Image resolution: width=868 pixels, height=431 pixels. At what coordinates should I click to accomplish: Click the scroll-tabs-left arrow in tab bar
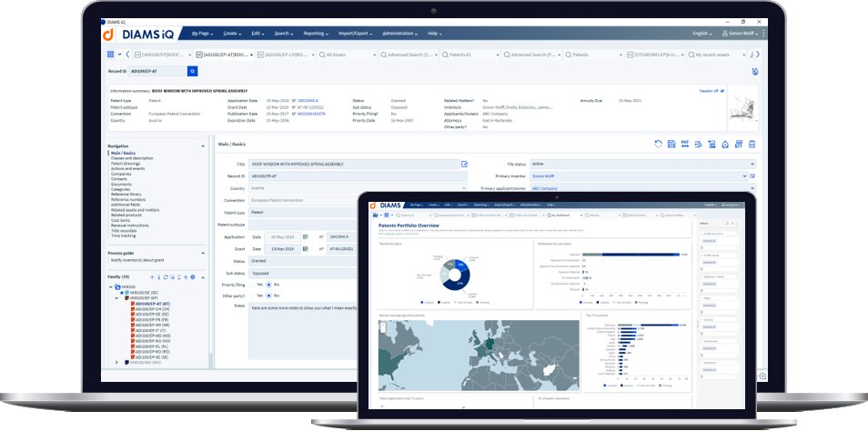click(128, 55)
